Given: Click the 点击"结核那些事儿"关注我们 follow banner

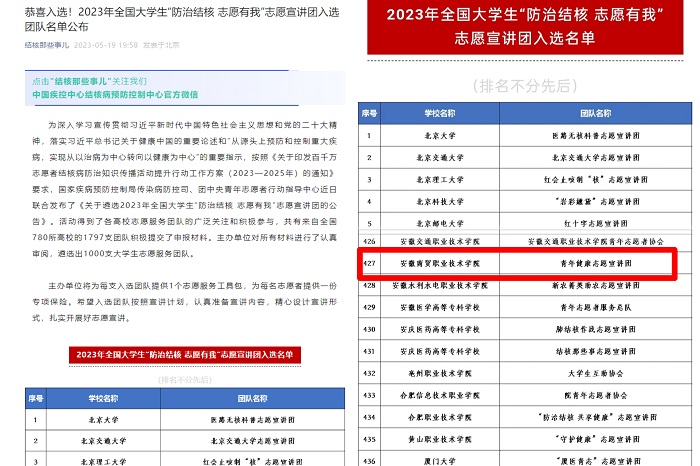Looking at the screenshot, I should (x=89, y=81).
